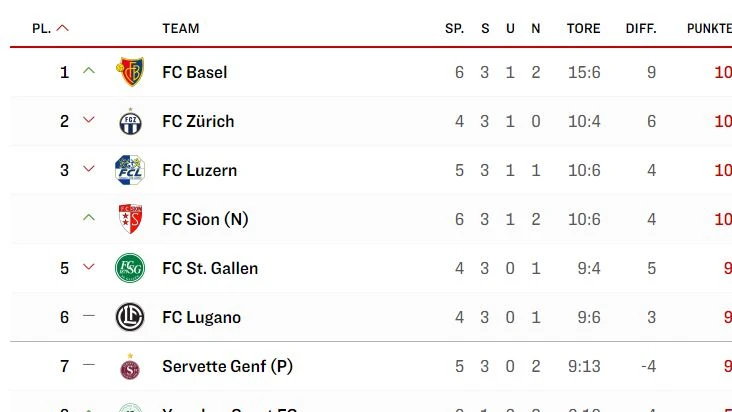Click the red down arrow beside FC Zürich
Image resolution: width=732 pixels, height=412 pixels.
click(x=88, y=121)
